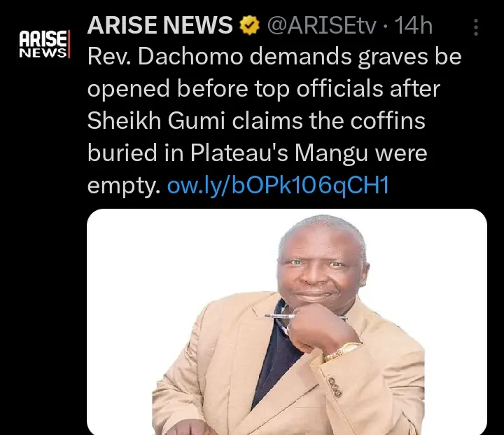This screenshot has height=435, width=504.
Task: Open the attached photo of the man
Action: point(287,322)
